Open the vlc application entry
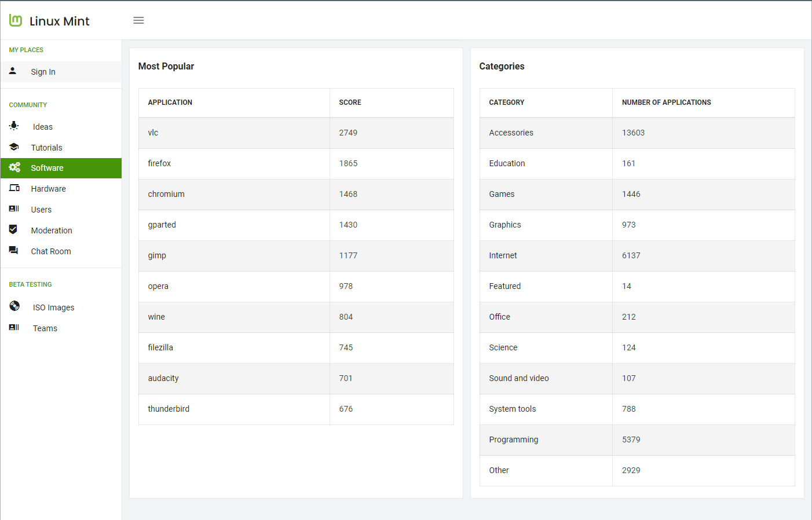Screen dimensions: 812x520 coord(153,133)
